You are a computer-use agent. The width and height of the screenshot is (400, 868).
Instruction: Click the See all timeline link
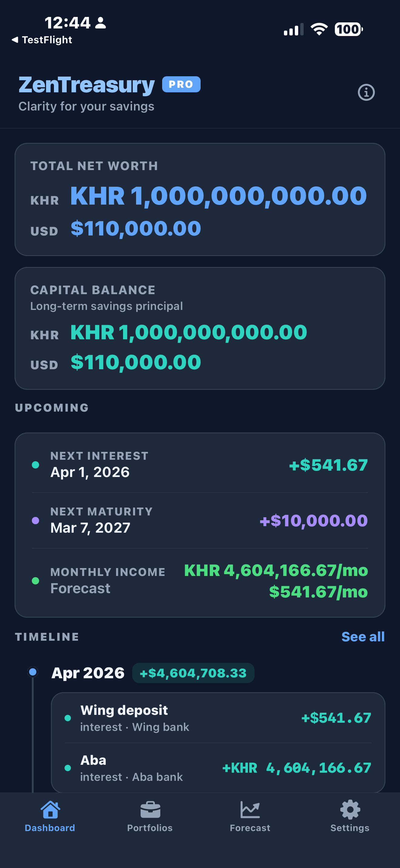(x=363, y=637)
